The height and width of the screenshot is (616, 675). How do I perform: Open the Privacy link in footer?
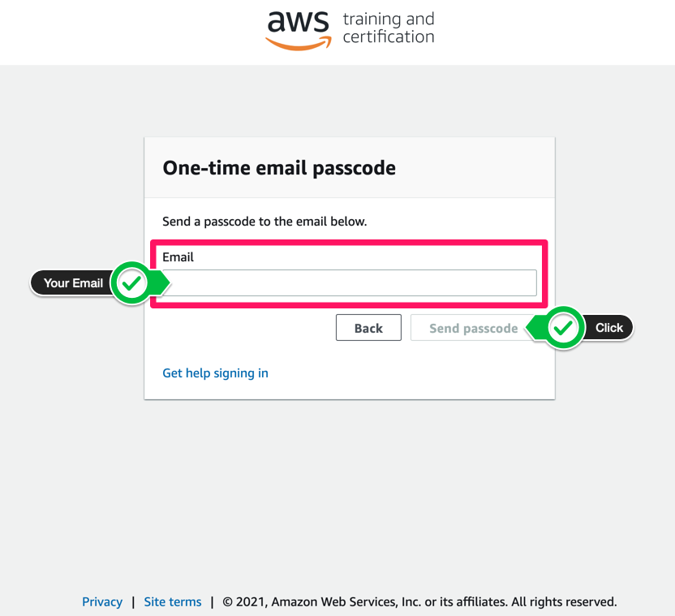click(x=102, y=602)
